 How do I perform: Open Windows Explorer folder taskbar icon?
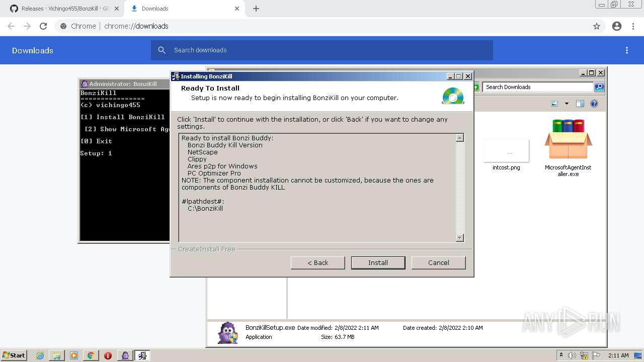(57, 355)
